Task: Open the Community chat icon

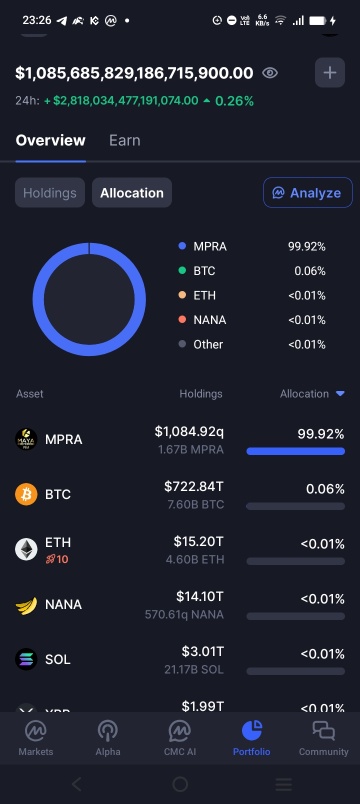Action: pos(324,731)
